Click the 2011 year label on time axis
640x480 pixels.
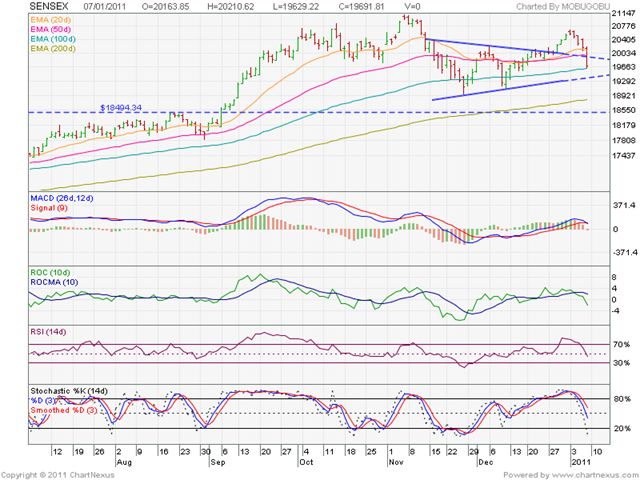coord(581,462)
